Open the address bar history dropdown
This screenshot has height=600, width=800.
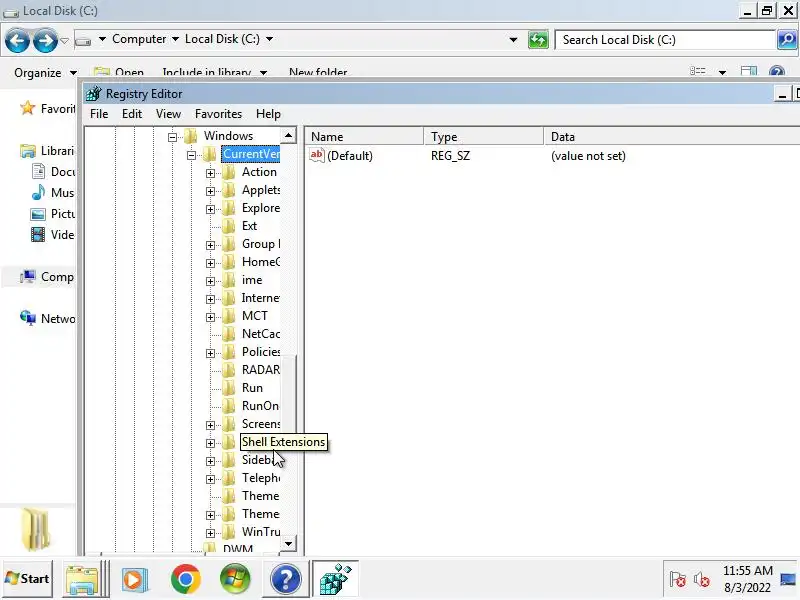click(x=513, y=39)
